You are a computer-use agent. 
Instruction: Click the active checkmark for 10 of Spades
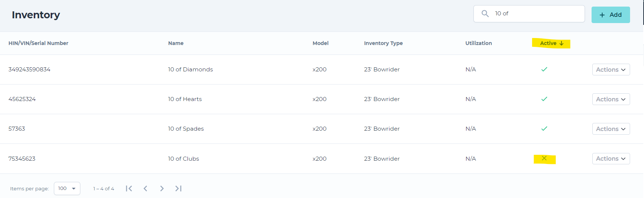(x=544, y=128)
